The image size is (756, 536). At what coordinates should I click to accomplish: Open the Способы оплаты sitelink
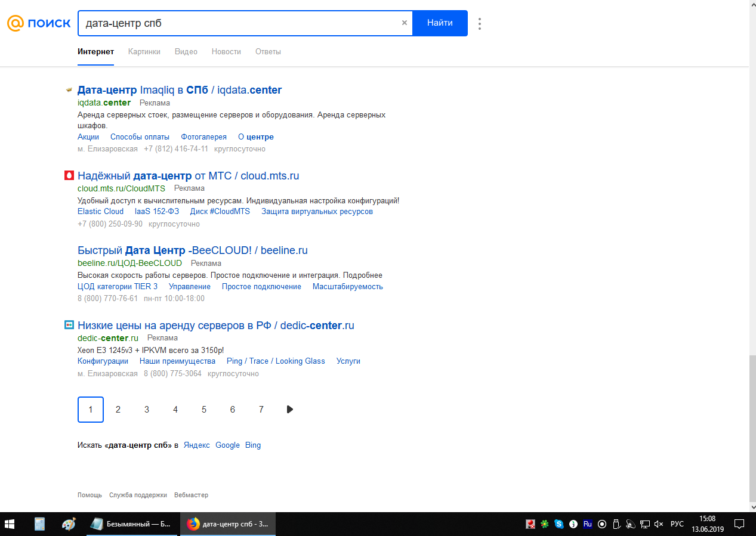[x=140, y=137]
